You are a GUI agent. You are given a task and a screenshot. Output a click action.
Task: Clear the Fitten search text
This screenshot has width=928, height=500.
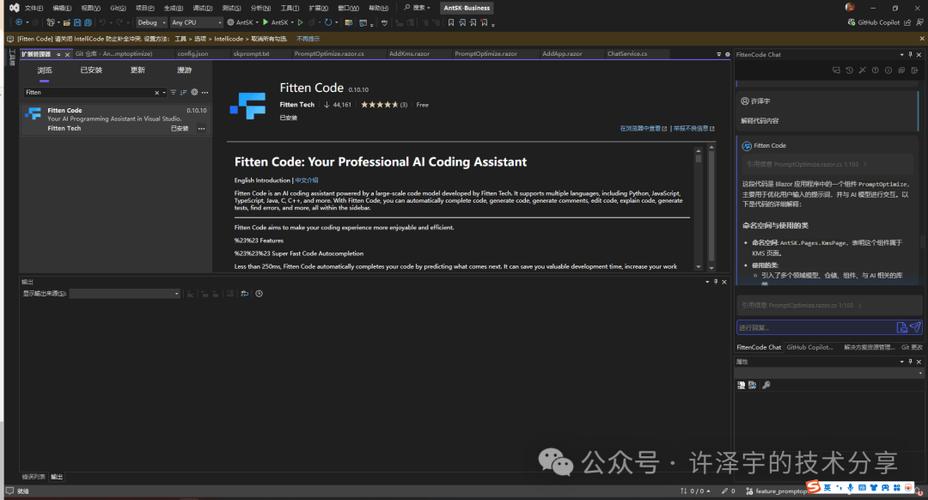(x=157, y=93)
